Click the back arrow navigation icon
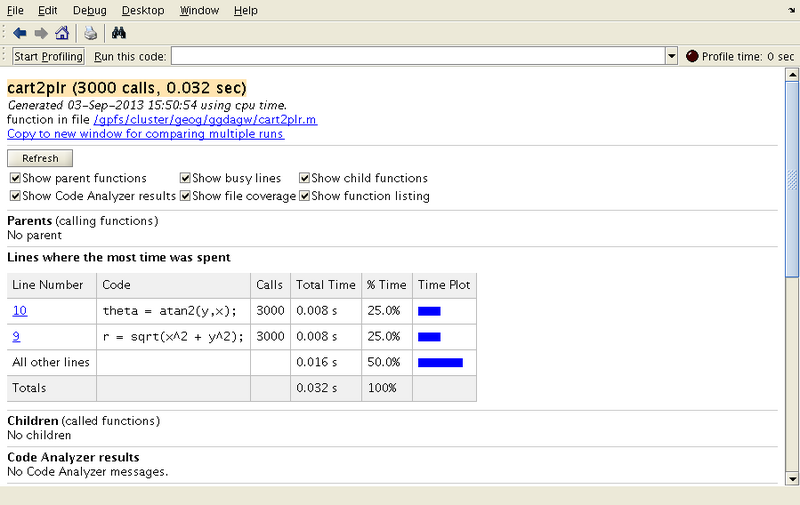800x505 pixels. click(20, 33)
